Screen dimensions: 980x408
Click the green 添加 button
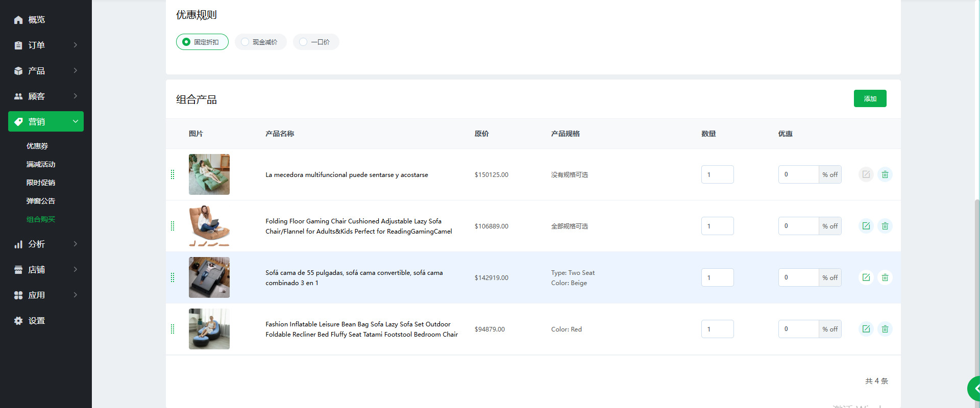click(x=870, y=98)
